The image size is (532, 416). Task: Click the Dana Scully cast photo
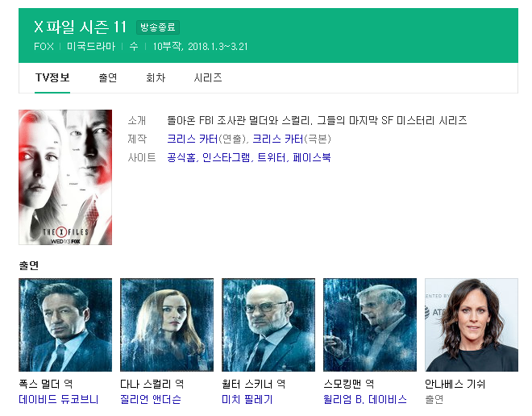point(167,325)
